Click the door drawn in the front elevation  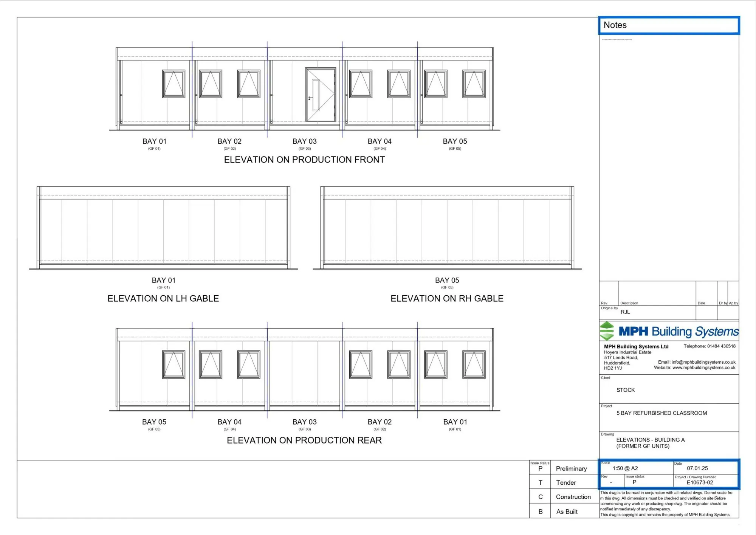pyautogui.click(x=321, y=95)
